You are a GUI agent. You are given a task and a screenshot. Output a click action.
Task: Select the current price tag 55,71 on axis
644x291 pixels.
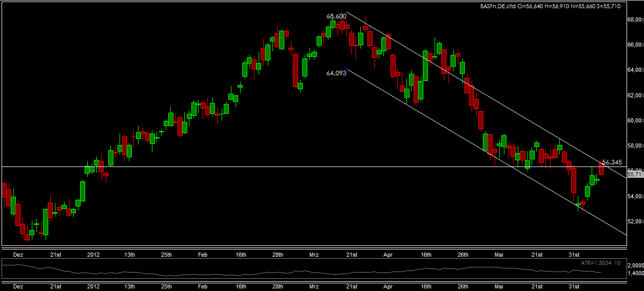(x=636, y=174)
